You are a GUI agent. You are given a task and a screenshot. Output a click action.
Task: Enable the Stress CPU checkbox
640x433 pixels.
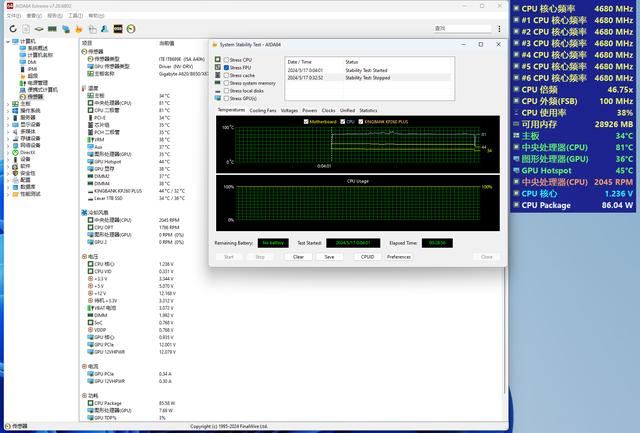(226, 60)
